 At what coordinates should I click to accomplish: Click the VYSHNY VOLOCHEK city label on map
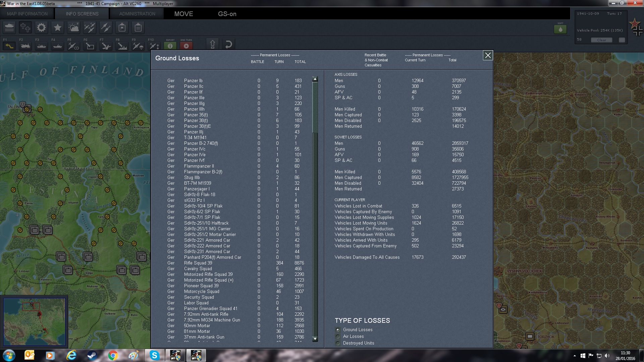[524, 271]
